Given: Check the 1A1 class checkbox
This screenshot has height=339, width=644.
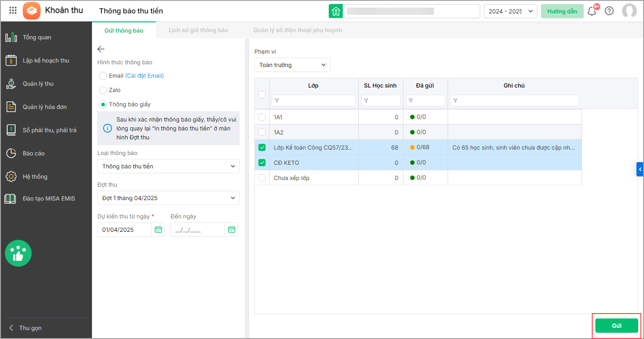Looking at the screenshot, I should click(262, 117).
